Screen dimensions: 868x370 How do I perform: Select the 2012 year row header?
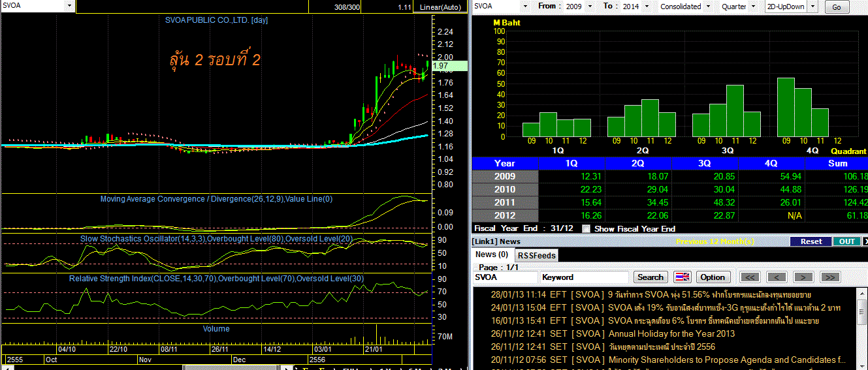click(x=505, y=215)
